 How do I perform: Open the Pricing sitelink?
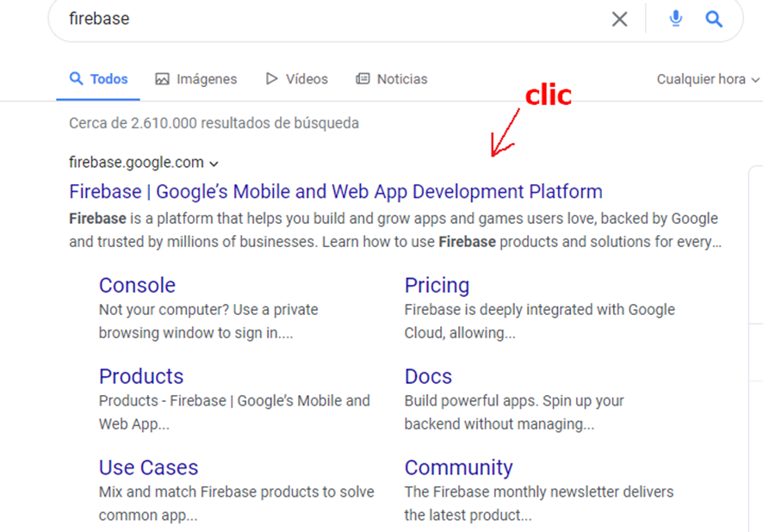pos(437,286)
